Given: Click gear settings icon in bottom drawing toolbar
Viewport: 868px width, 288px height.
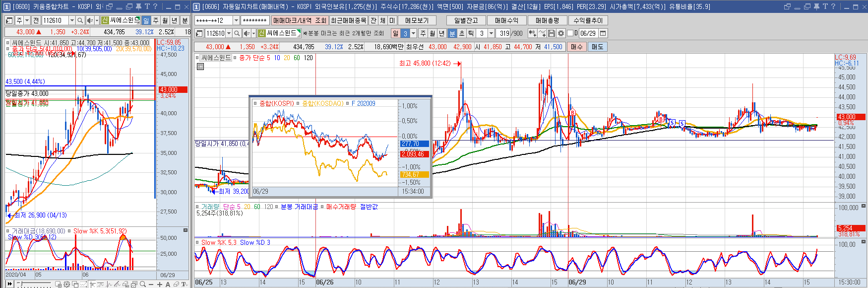Looking at the screenshot, I should click(66, 284).
